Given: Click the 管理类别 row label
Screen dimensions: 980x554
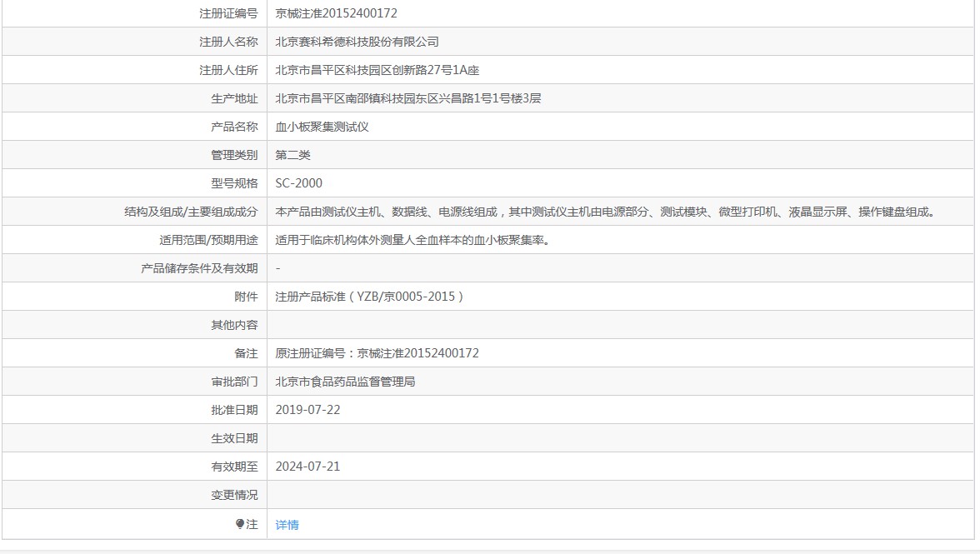Looking at the screenshot, I should click(234, 155).
